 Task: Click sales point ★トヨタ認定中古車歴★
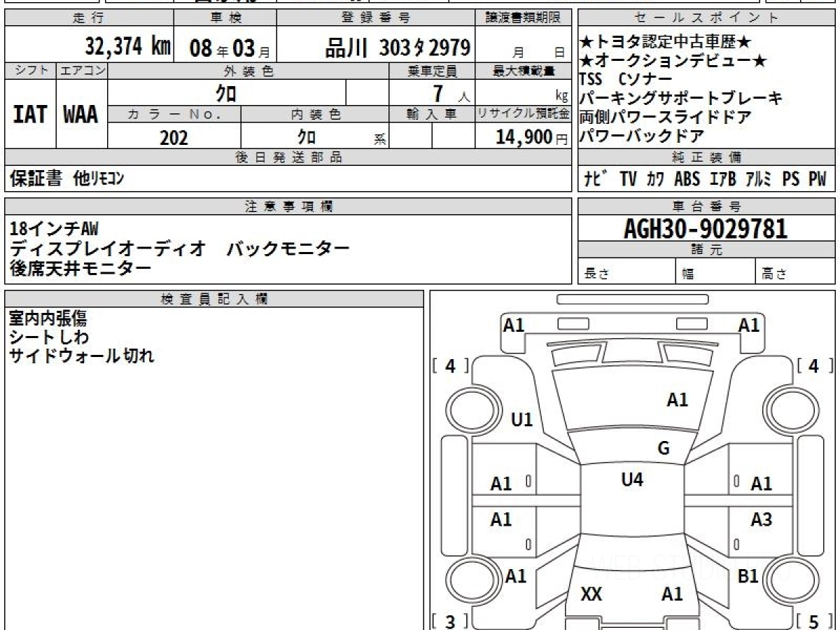tap(666, 42)
